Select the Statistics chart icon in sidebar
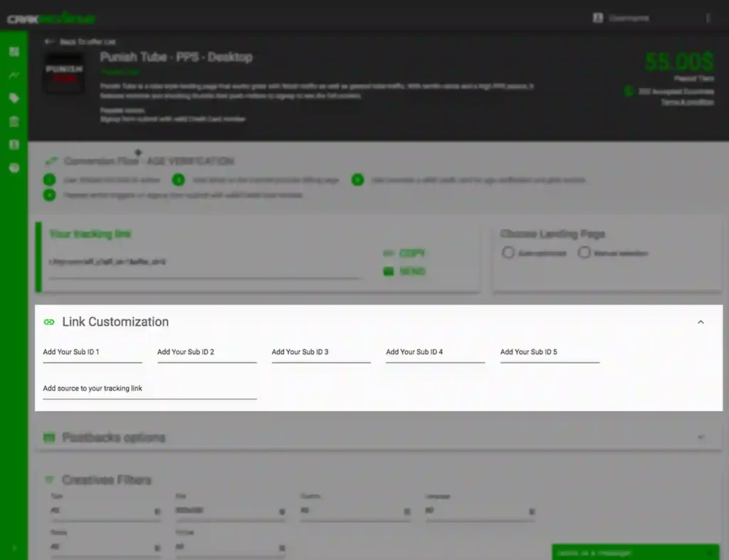The width and height of the screenshot is (729, 560). [x=14, y=75]
